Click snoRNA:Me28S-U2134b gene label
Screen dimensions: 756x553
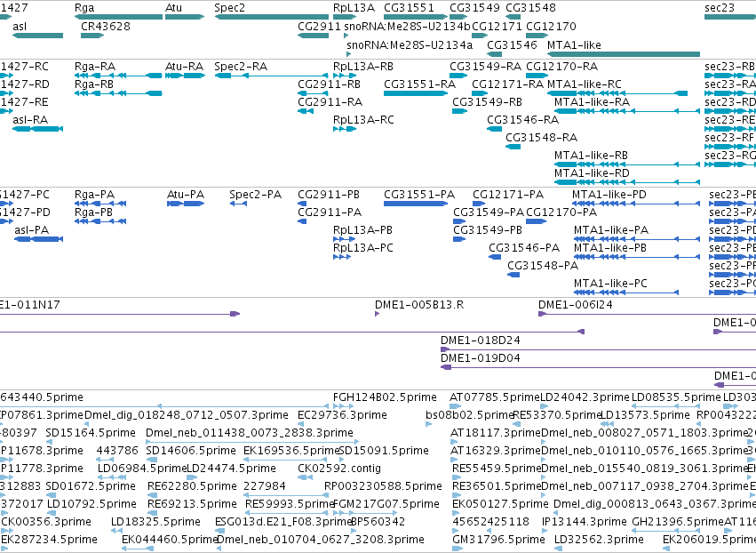pyautogui.click(x=407, y=26)
